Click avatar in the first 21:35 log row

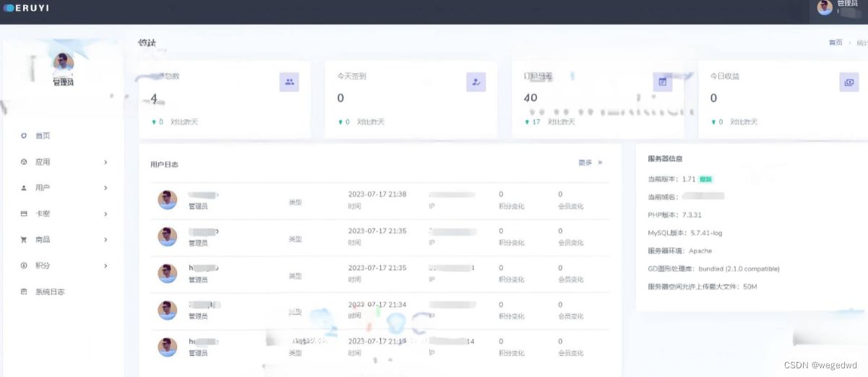[x=168, y=236]
